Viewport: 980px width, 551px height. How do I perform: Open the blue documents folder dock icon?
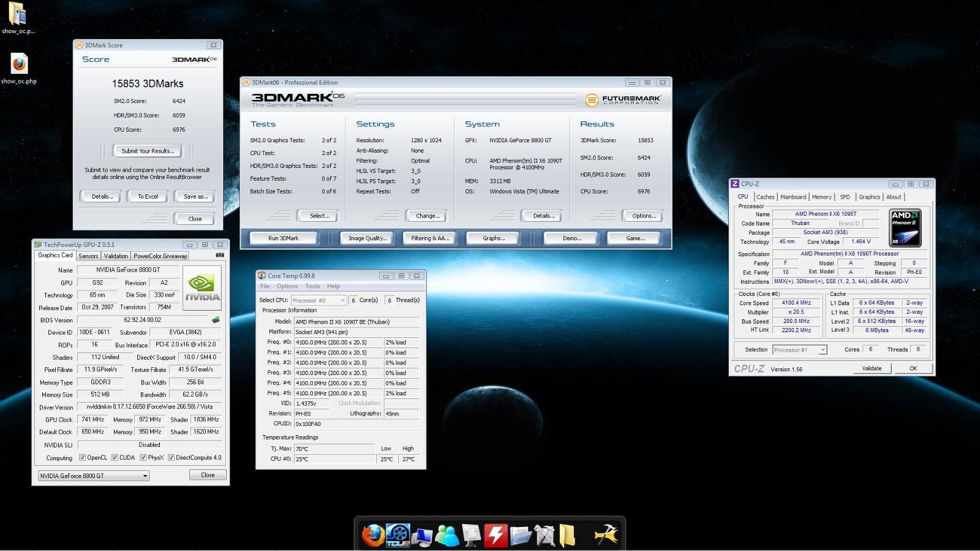coord(520,536)
